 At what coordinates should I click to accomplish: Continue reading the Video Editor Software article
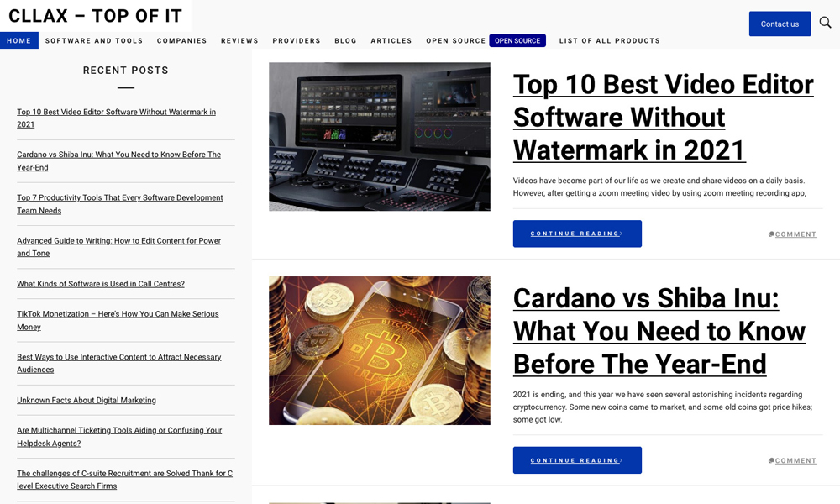577,234
